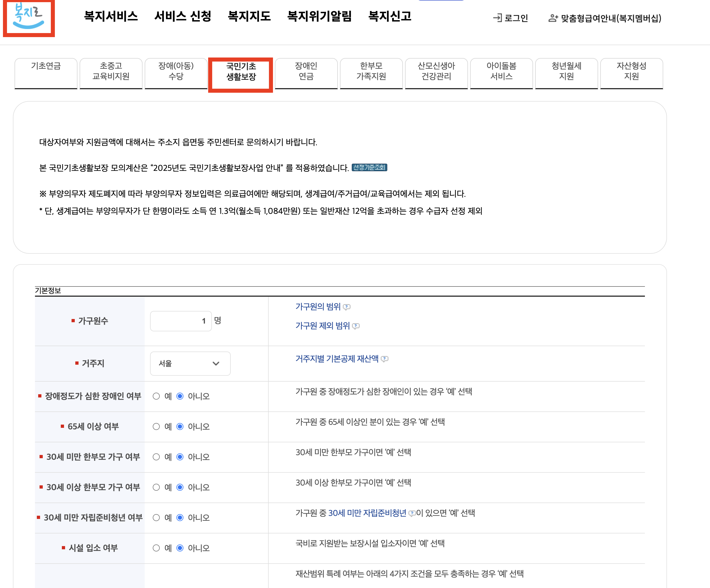
Task: Open the 복지서비스 main menu
Action: [111, 16]
